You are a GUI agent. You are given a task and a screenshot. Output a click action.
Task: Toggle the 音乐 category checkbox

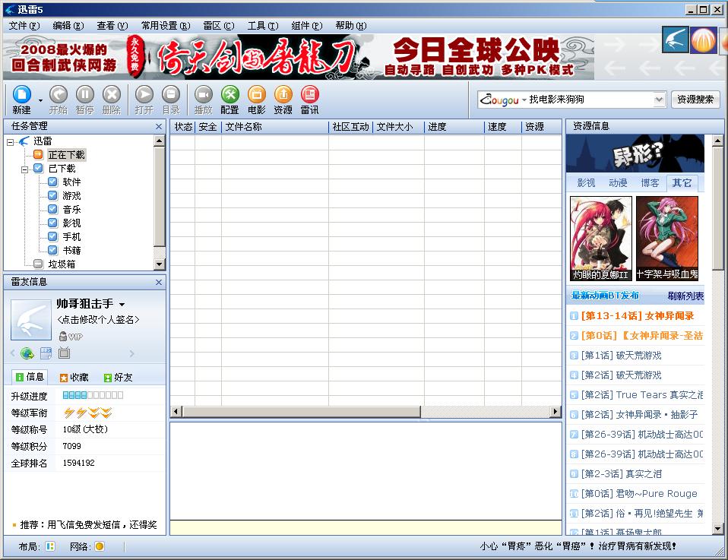53,210
